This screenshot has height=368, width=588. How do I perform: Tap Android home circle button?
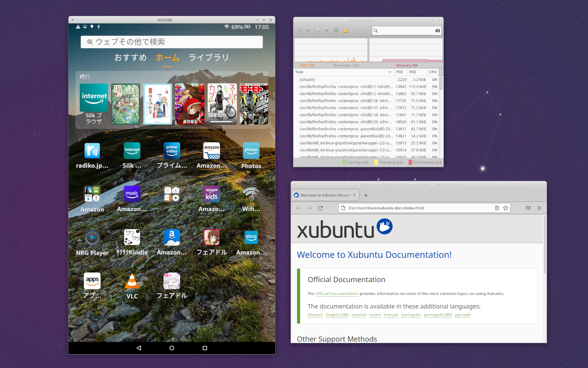pos(172,348)
